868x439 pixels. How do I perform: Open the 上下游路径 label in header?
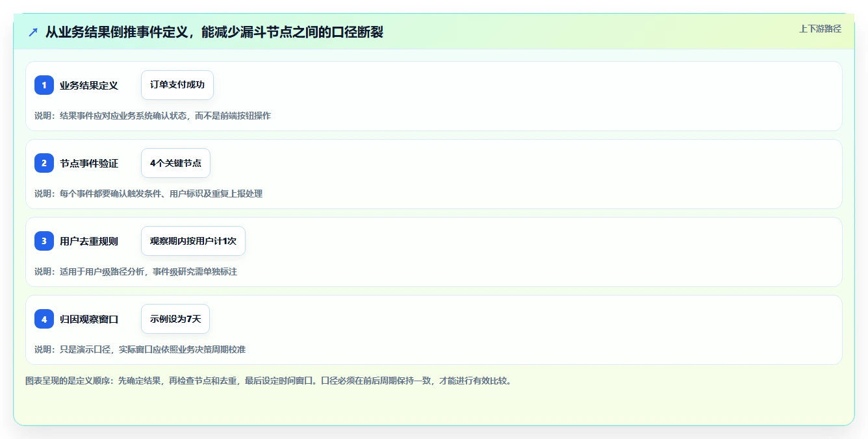(820, 29)
